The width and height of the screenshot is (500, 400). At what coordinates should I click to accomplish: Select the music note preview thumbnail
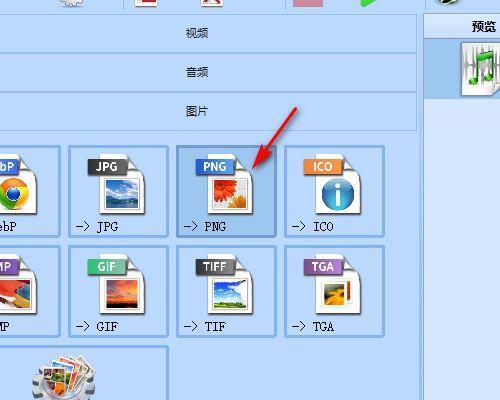coord(481,69)
